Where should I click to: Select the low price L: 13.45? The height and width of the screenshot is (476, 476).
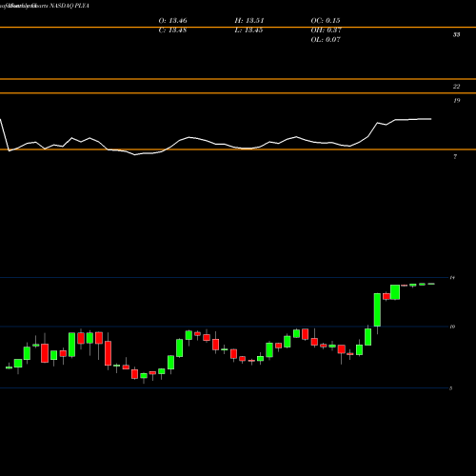(x=248, y=30)
